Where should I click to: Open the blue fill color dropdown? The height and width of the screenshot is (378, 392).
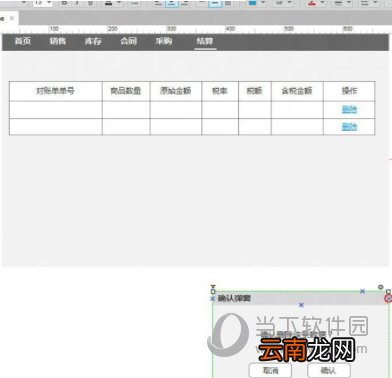point(263,3)
